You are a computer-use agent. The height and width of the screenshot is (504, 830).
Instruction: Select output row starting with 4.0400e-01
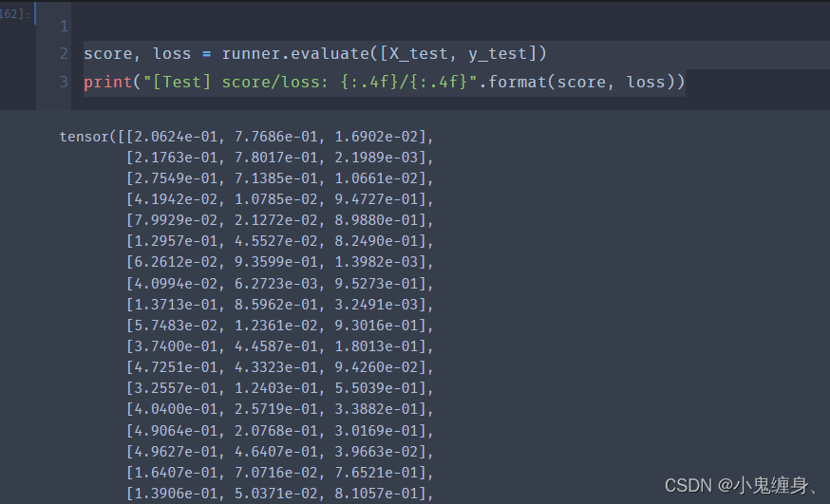point(279,409)
